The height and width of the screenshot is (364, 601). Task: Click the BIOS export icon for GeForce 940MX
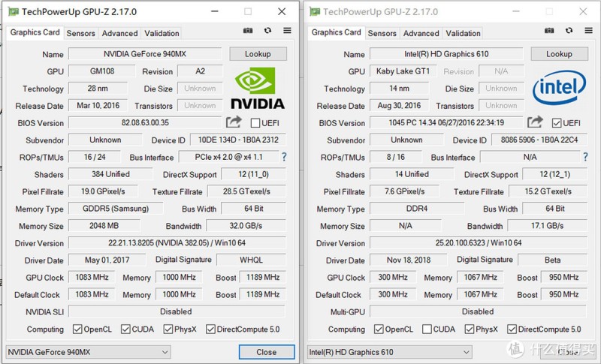tap(234, 122)
